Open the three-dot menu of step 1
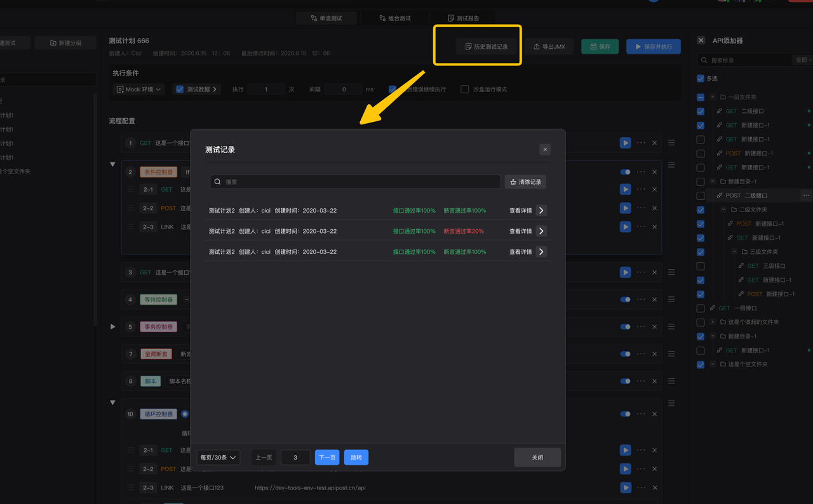 pos(641,143)
